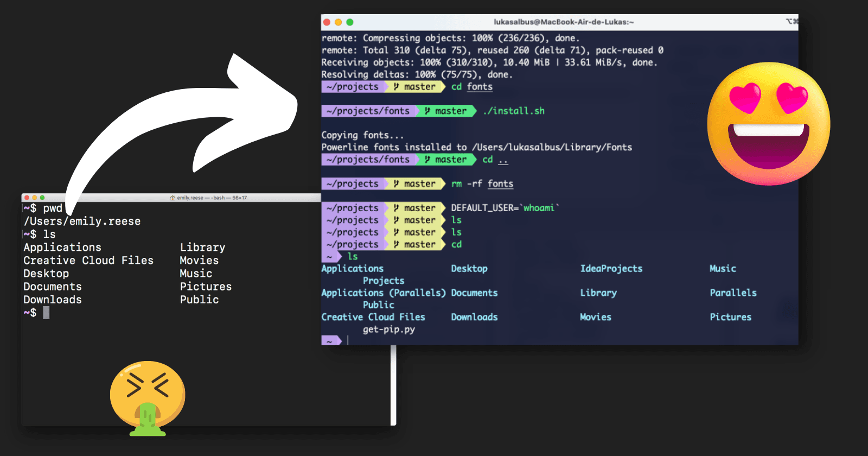Click the home icon in emily.reese title bar
This screenshot has height=456, width=868.
[173, 198]
